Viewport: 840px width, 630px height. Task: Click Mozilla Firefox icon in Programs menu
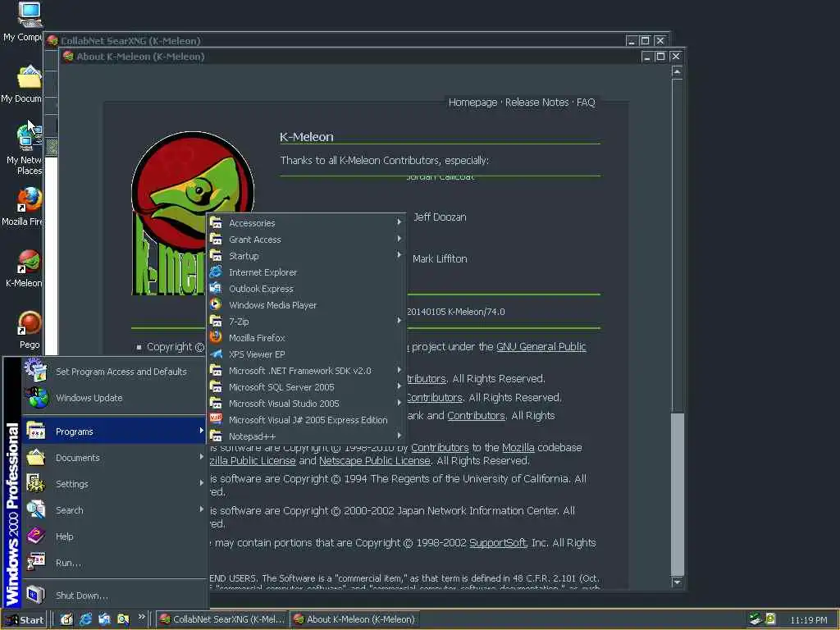[x=216, y=337]
